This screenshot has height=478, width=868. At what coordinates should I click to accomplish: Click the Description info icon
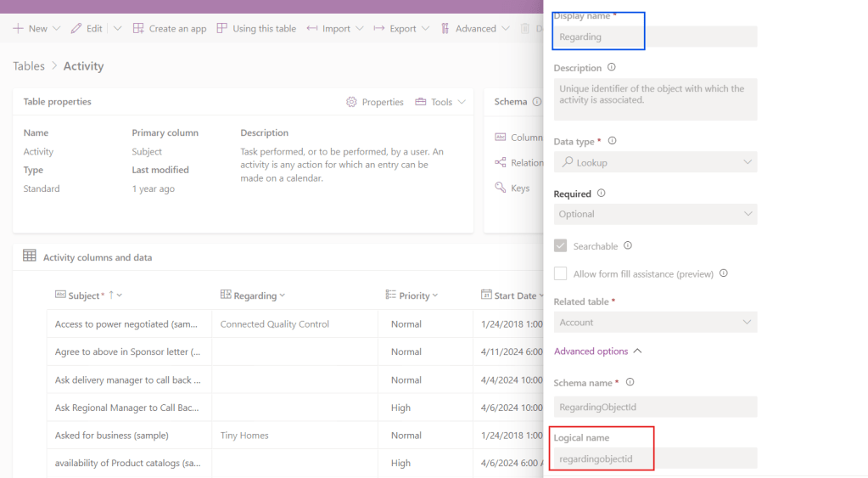pyautogui.click(x=611, y=67)
